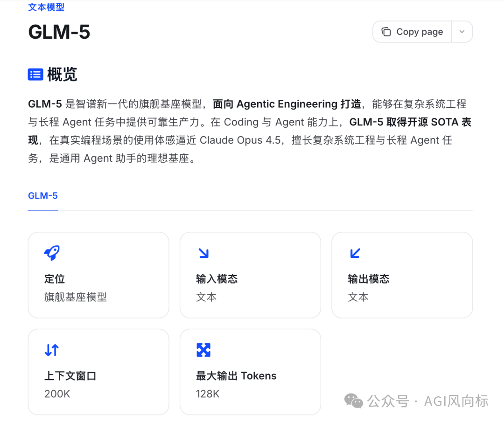Click the 最大输出 Tokens card title
The width and height of the screenshot is (504, 421).
(236, 376)
